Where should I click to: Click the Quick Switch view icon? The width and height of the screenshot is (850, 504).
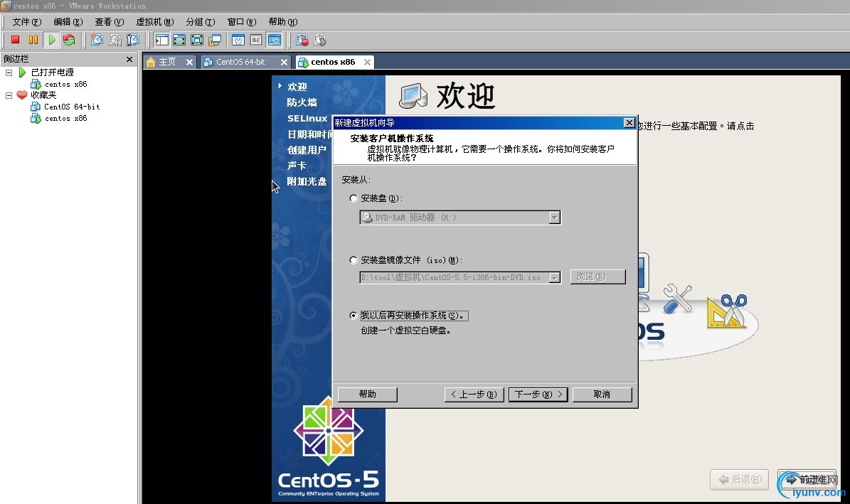click(179, 40)
